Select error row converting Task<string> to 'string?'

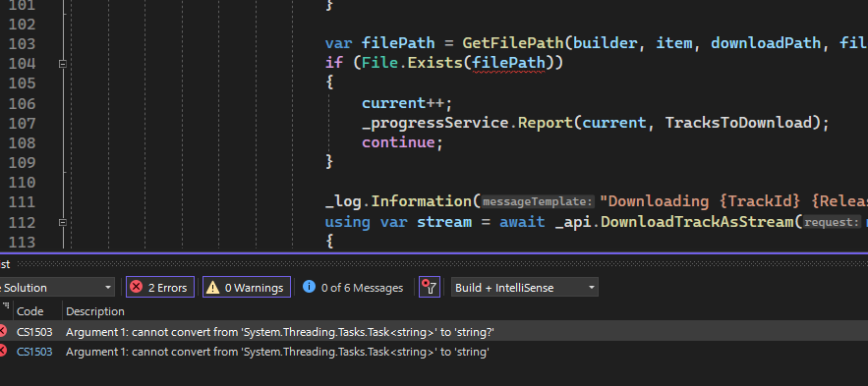[434, 332]
